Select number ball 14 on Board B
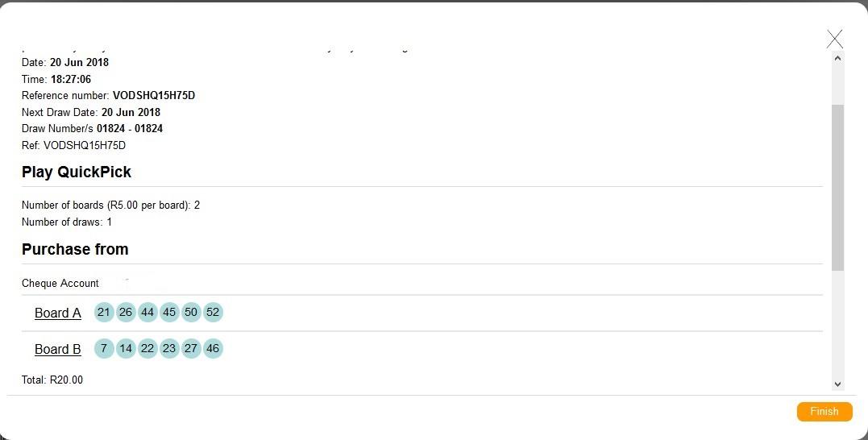 (x=126, y=349)
